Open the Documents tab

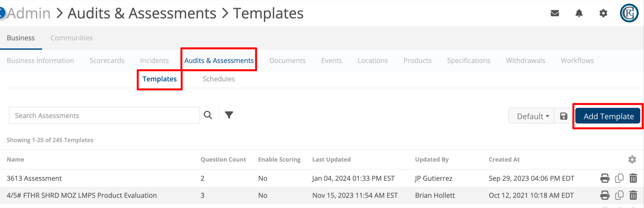coord(287,61)
